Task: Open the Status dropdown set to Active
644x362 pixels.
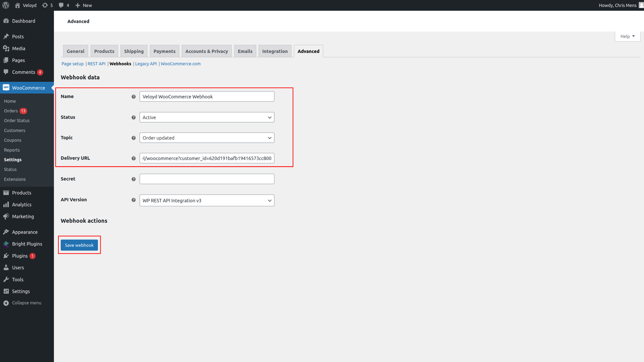Action: (x=207, y=117)
